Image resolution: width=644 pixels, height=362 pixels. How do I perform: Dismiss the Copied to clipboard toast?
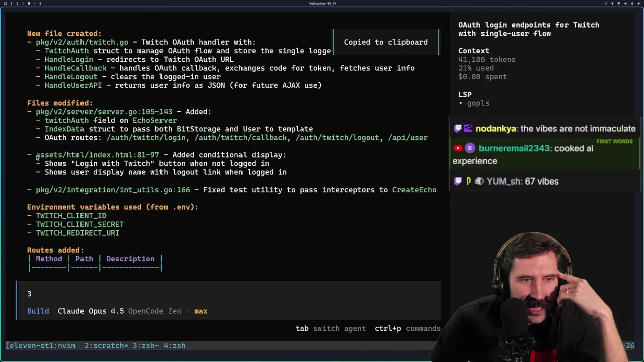coord(386,42)
